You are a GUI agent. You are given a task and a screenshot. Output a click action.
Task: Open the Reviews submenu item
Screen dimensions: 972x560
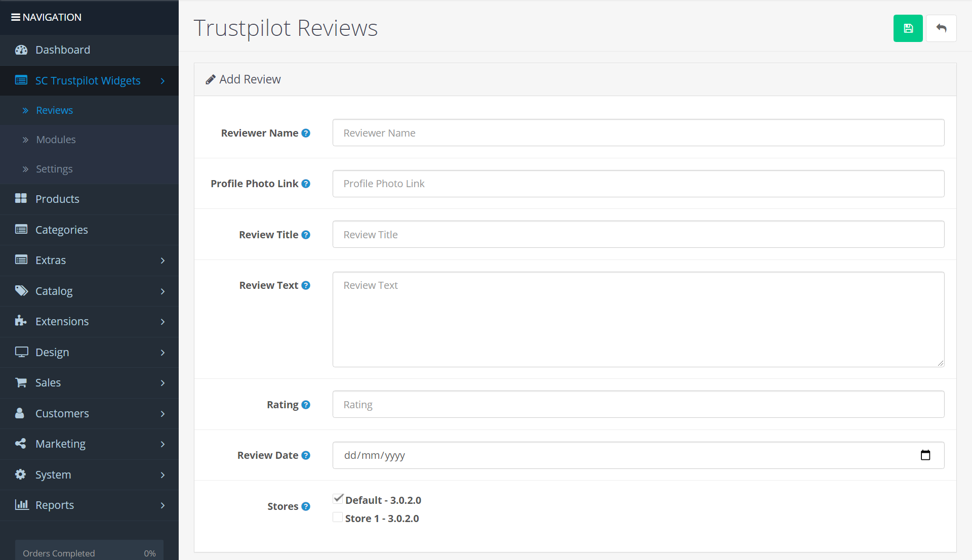[89, 110]
